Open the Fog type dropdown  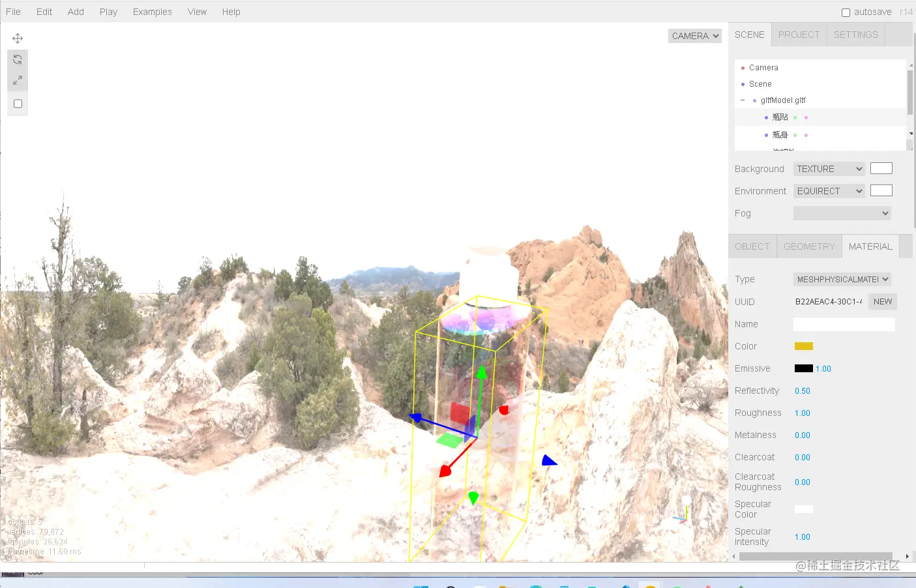pyautogui.click(x=842, y=213)
